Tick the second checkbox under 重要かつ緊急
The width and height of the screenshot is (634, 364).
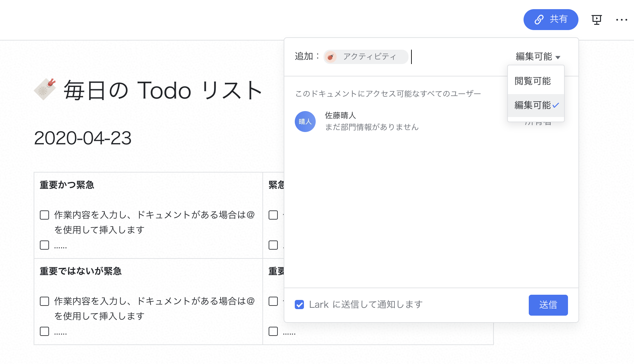[x=44, y=245]
